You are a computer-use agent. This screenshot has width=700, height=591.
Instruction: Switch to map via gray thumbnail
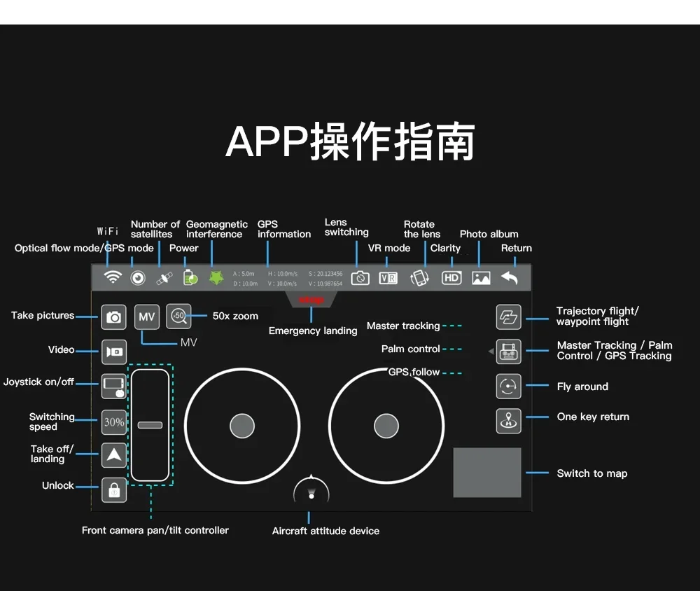tap(487, 473)
